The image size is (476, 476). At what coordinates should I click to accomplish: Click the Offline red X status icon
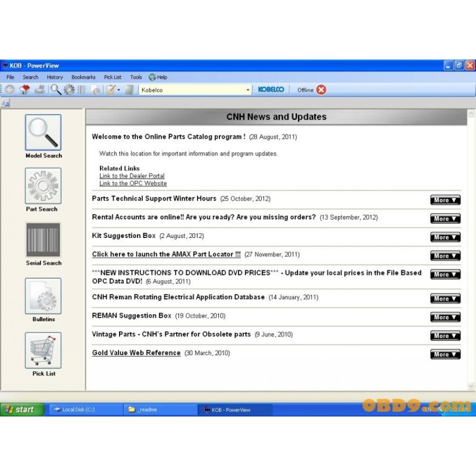coord(321,90)
